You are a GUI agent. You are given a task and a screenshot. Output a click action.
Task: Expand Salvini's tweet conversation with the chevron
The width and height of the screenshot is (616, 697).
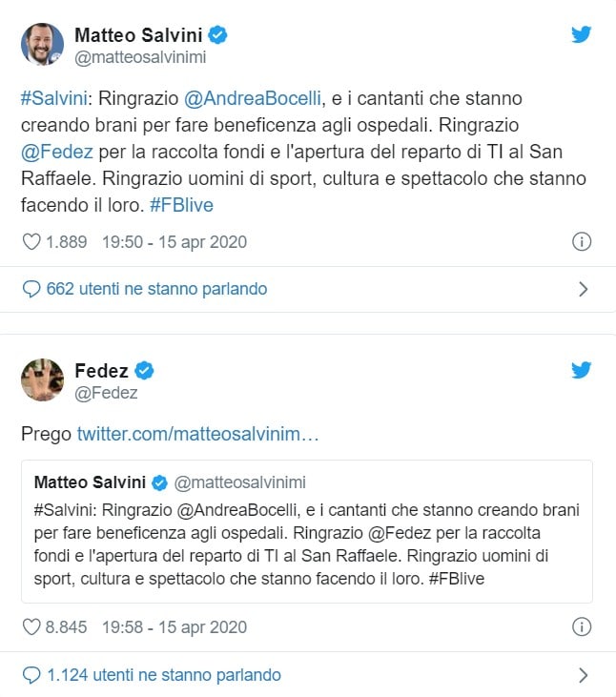click(584, 289)
